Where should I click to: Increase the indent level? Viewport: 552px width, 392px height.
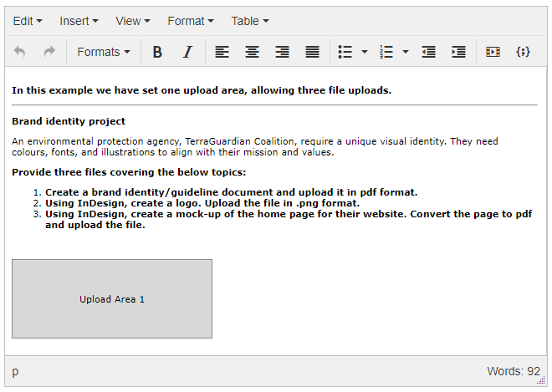458,52
